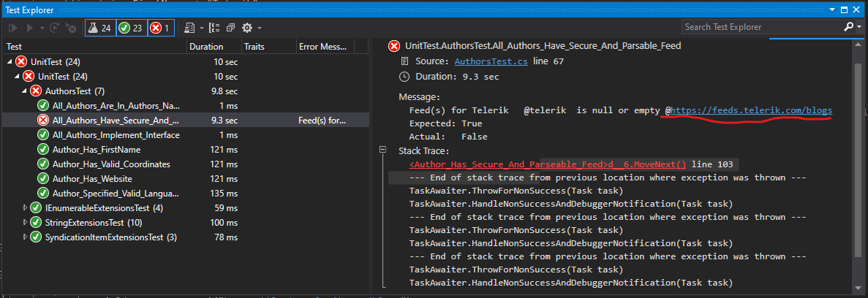The image size is (868, 298).
Task: Click the settings gear icon
Action: point(247,27)
